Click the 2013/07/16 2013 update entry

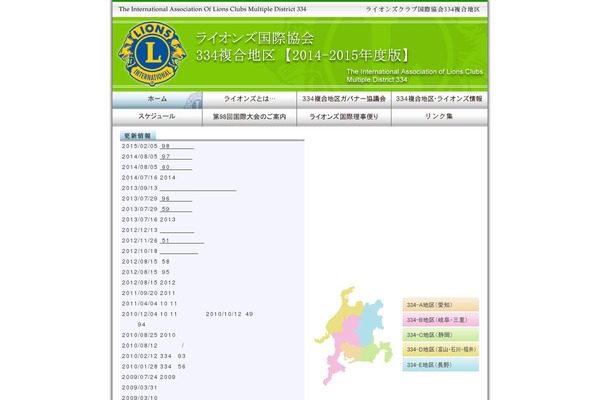148,220
